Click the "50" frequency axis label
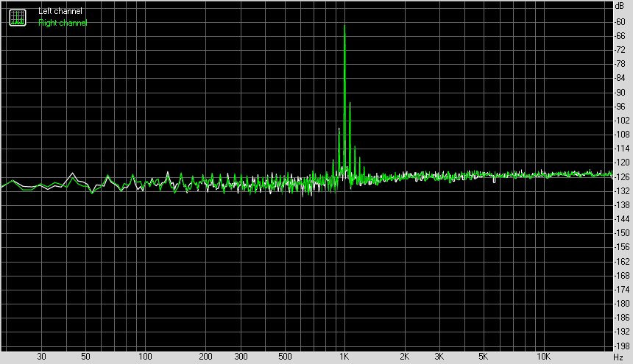Screen dimensions: 633x364 [x=85, y=357]
